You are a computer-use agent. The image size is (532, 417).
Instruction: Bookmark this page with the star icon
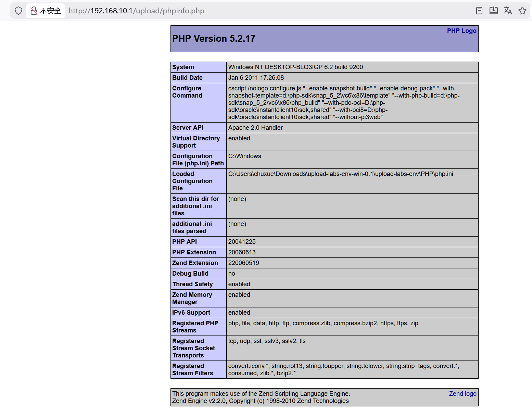click(x=522, y=11)
